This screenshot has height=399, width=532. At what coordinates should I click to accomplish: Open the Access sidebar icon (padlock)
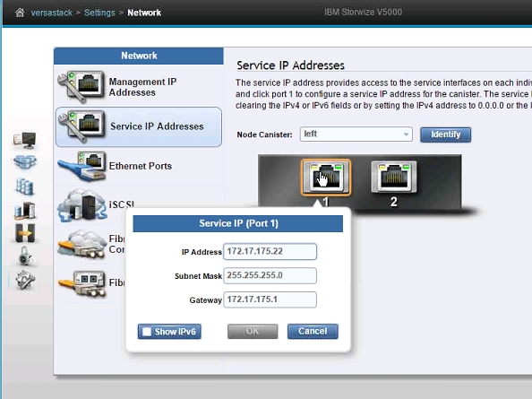coord(26,256)
